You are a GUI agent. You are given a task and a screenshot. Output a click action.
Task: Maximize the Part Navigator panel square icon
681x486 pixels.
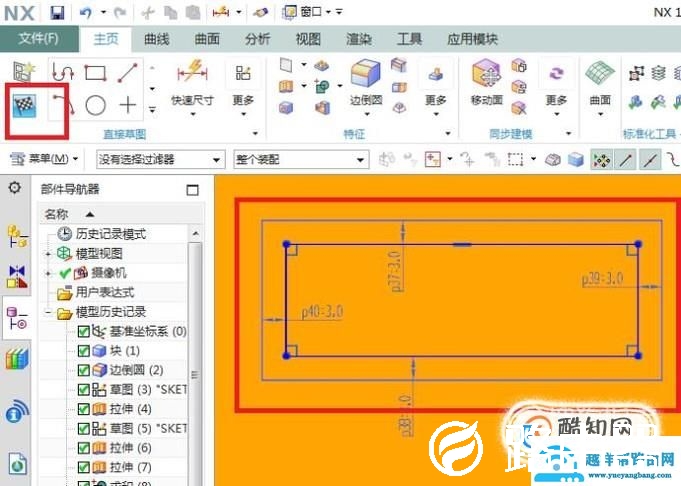192,190
